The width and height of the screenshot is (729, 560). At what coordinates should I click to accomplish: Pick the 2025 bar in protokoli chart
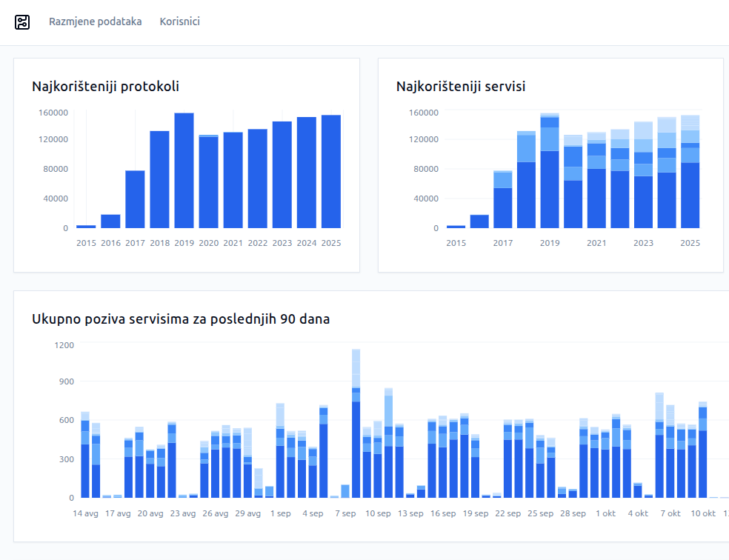pyautogui.click(x=331, y=171)
